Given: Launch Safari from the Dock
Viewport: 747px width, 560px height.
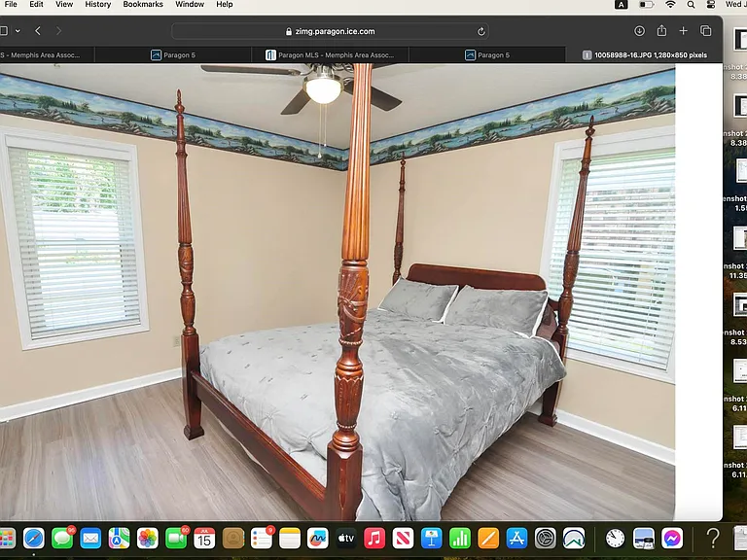Looking at the screenshot, I should coord(34,539).
